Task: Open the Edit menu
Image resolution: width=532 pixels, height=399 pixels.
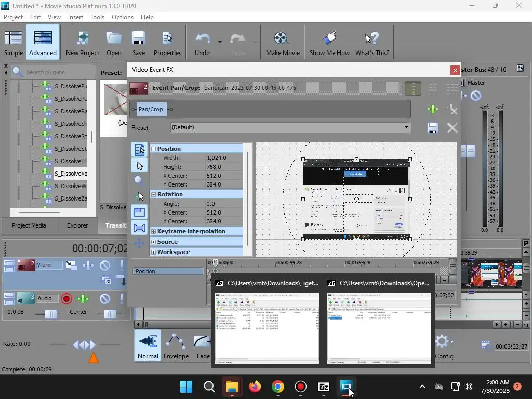Action: 35,17
